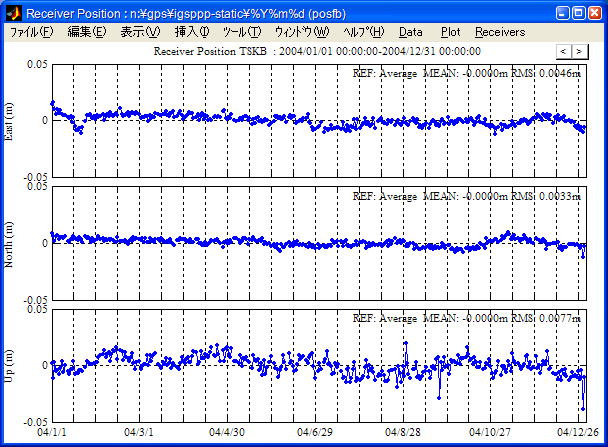Click the MATLAB icon in the title bar

point(13,13)
